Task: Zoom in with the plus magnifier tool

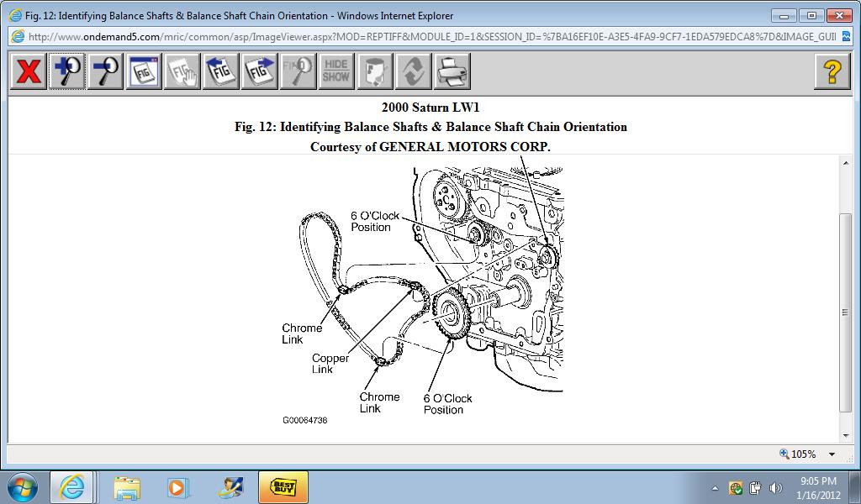Action: coord(67,71)
